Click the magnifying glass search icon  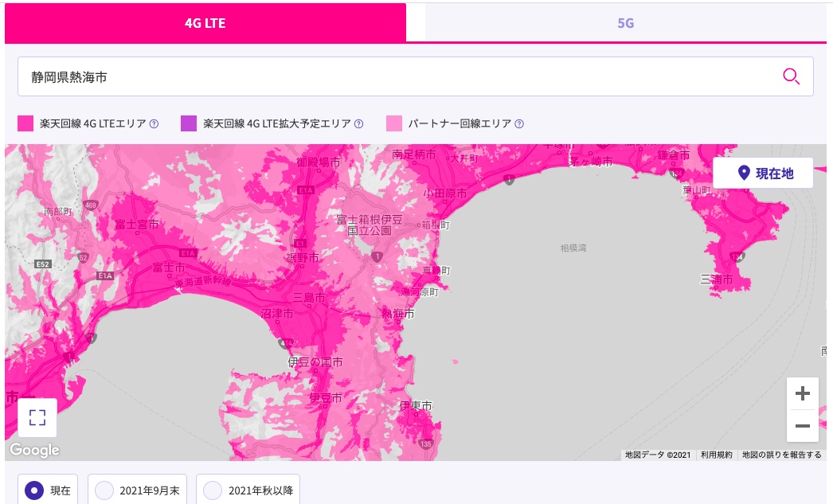[x=791, y=76]
